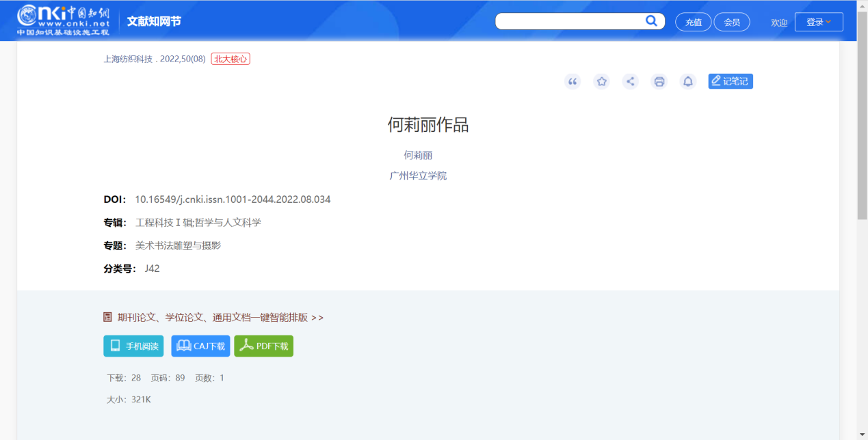Screen dimensions: 868x440
Task: Click the search input field
Action: (x=569, y=22)
